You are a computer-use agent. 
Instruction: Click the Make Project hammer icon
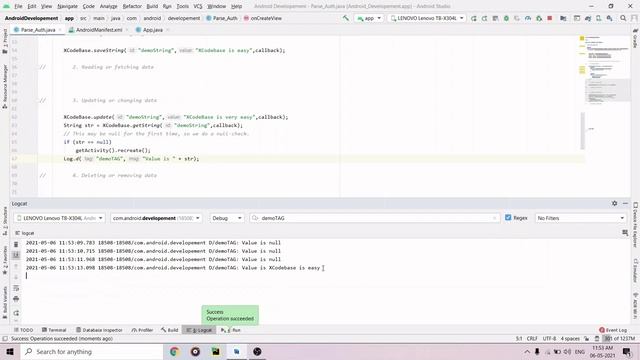pos(346,18)
